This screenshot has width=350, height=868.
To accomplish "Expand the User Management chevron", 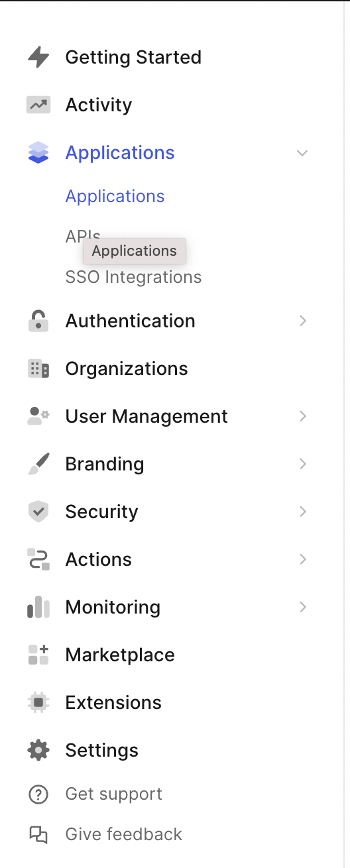I will tap(303, 416).
